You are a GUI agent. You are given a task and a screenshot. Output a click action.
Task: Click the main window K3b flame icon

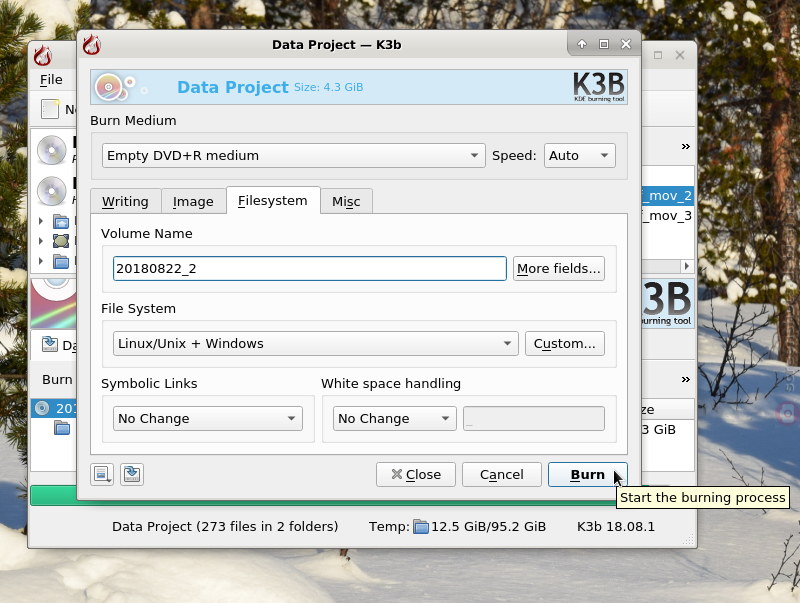43,55
